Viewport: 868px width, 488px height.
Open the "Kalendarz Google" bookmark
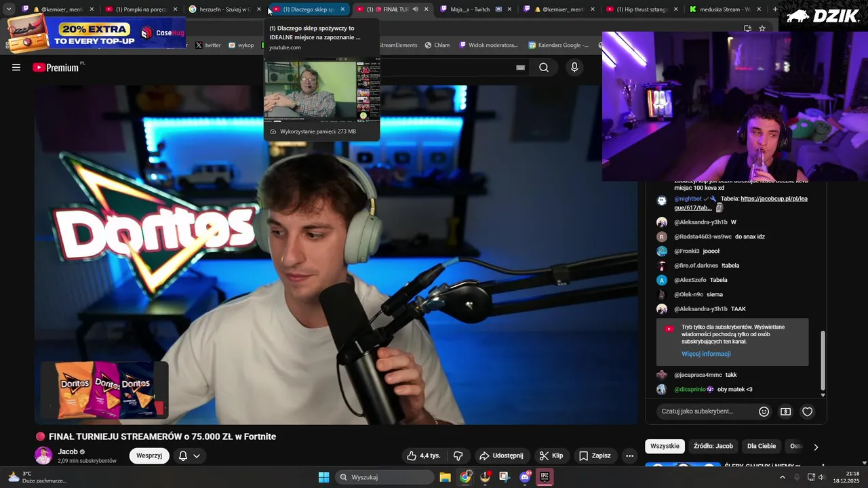559,45
